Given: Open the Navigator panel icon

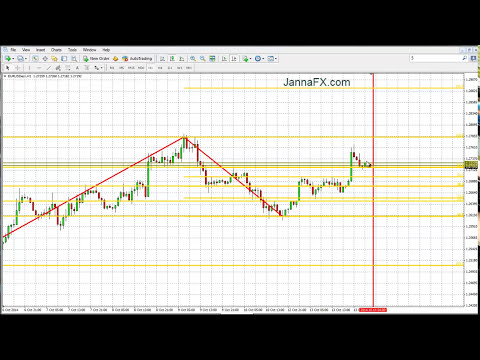Looking at the screenshot, I should (x=54, y=59).
